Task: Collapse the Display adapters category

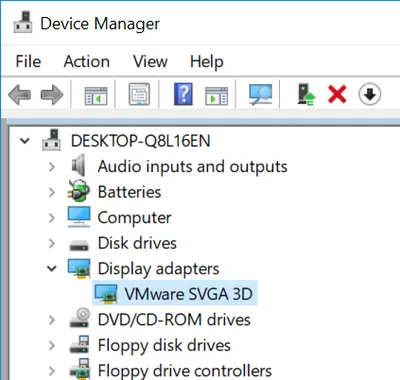Action: click(x=52, y=268)
